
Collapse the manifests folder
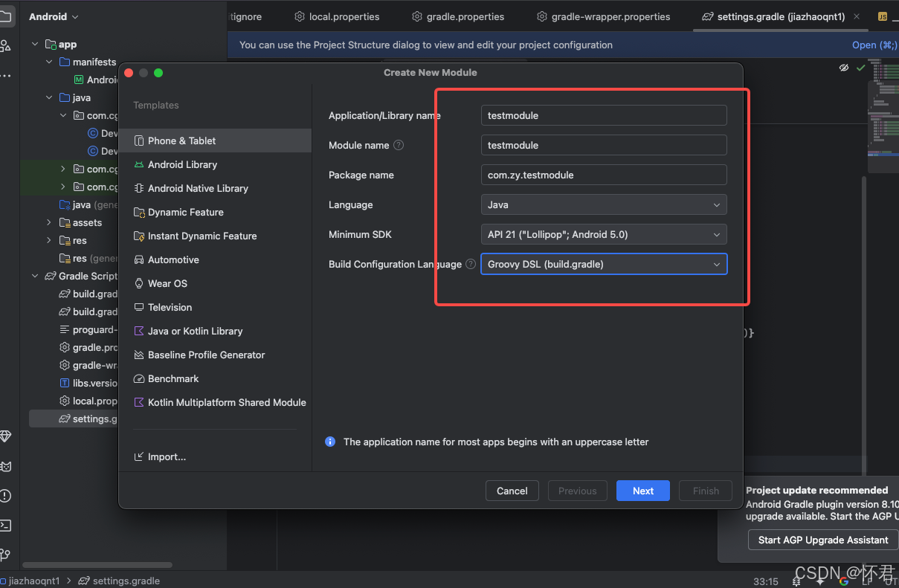(49, 62)
